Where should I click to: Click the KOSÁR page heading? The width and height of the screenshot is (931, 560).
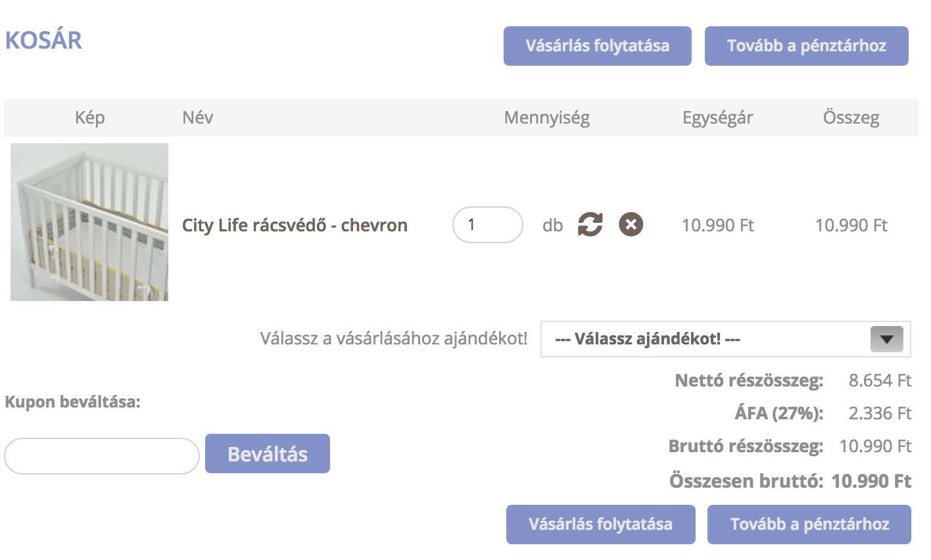coord(43,41)
